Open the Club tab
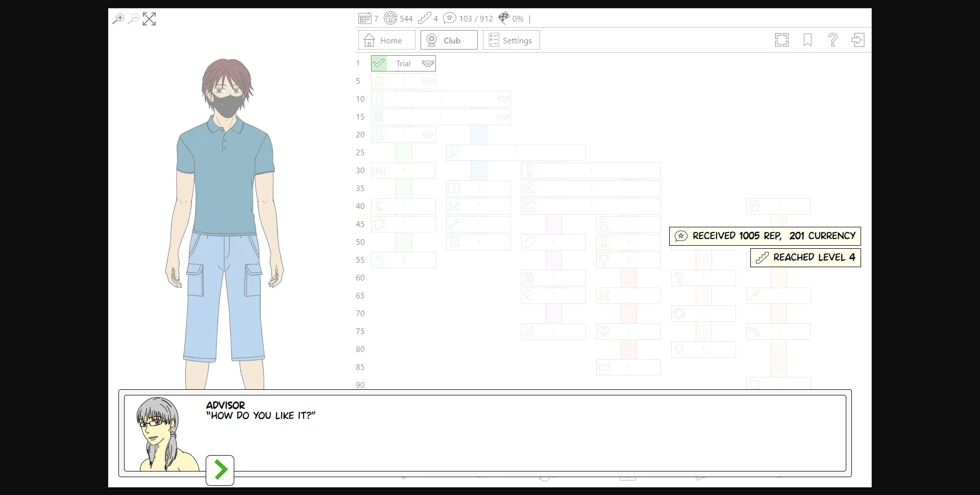The width and height of the screenshot is (980, 495). click(x=449, y=40)
